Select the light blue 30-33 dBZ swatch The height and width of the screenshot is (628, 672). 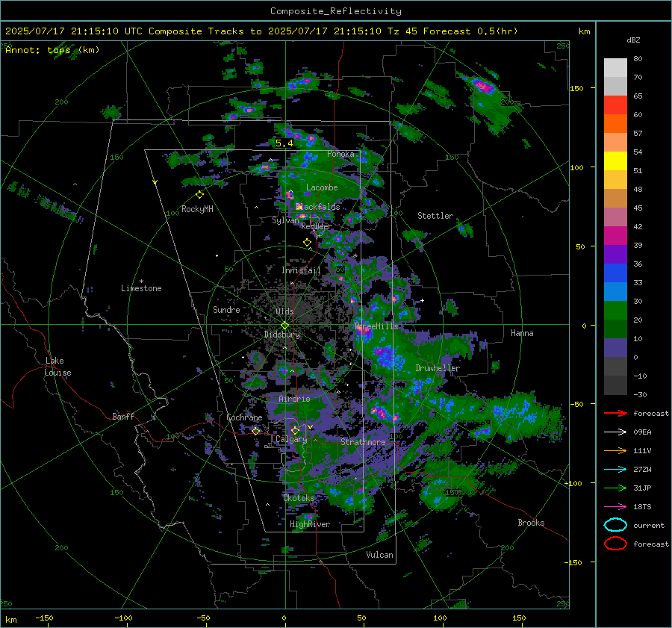615,292
